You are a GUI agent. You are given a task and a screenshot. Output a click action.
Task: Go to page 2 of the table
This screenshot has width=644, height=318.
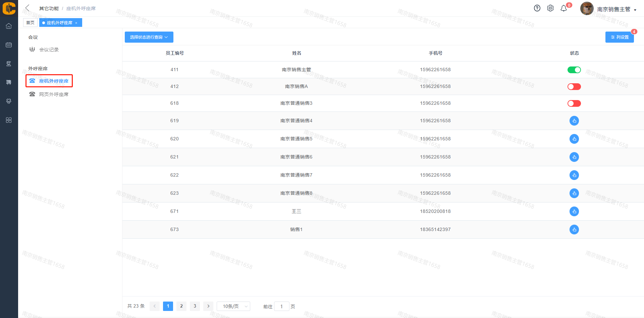click(181, 306)
